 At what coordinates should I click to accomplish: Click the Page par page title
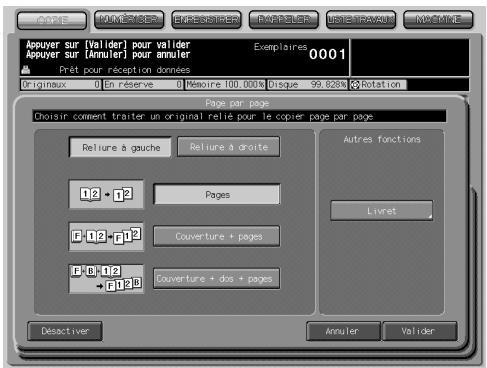[x=237, y=103]
